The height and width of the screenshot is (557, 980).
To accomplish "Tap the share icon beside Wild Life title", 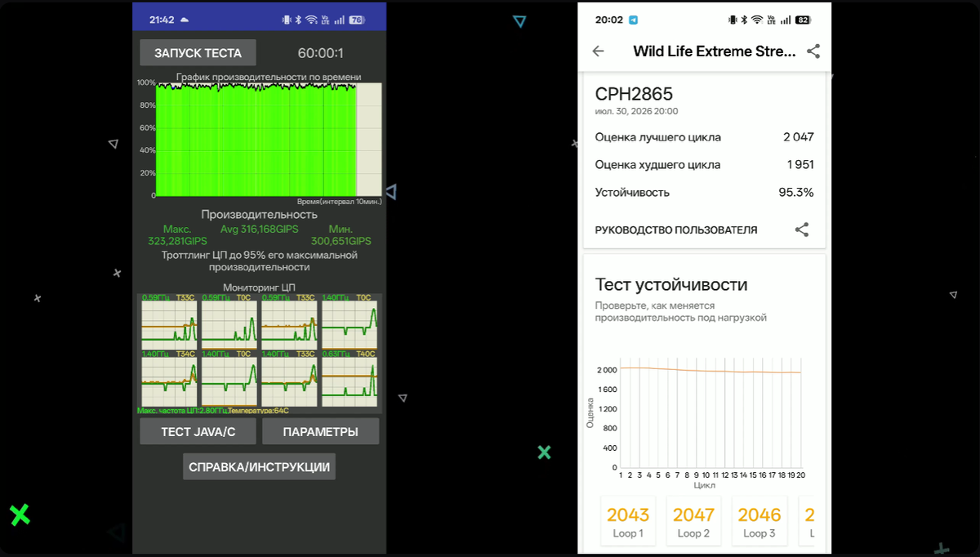I will (x=813, y=51).
